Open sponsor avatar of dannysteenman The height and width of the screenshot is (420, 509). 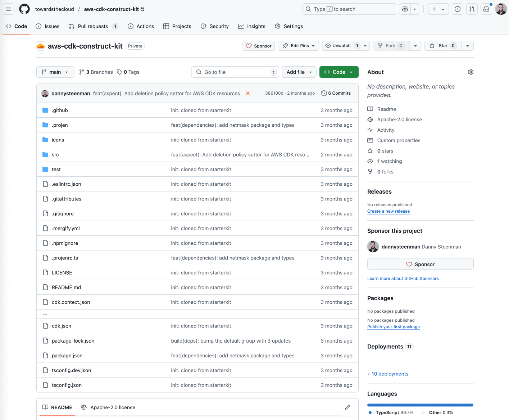pos(373,247)
